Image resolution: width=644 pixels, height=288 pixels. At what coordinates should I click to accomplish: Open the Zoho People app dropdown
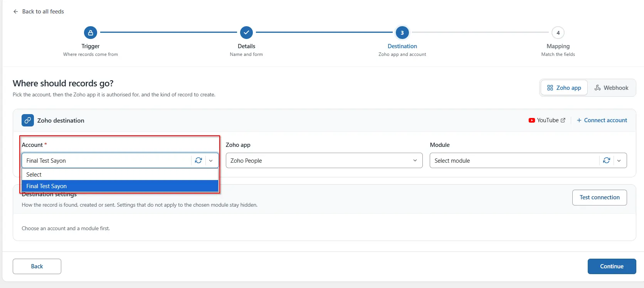tap(324, 160)
